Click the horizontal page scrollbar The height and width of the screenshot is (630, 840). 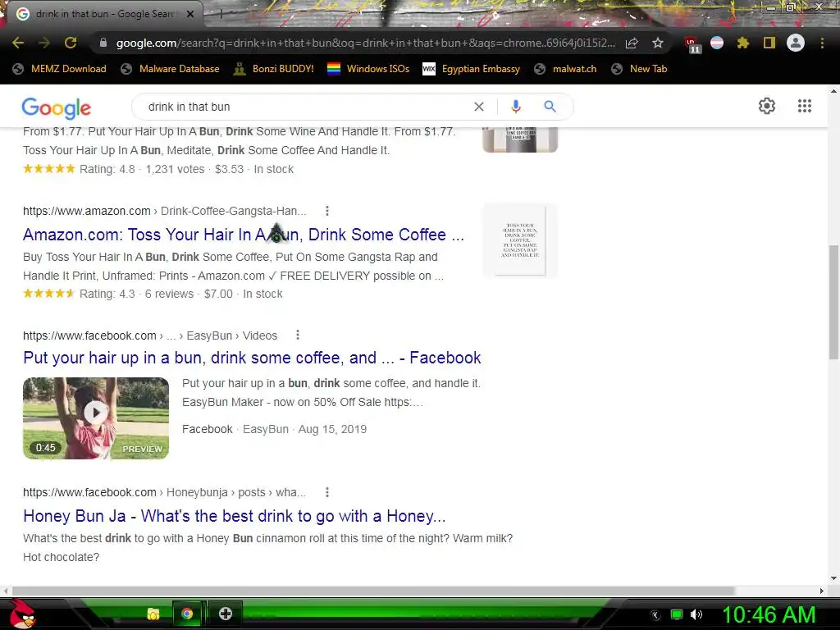click(373, 591)
